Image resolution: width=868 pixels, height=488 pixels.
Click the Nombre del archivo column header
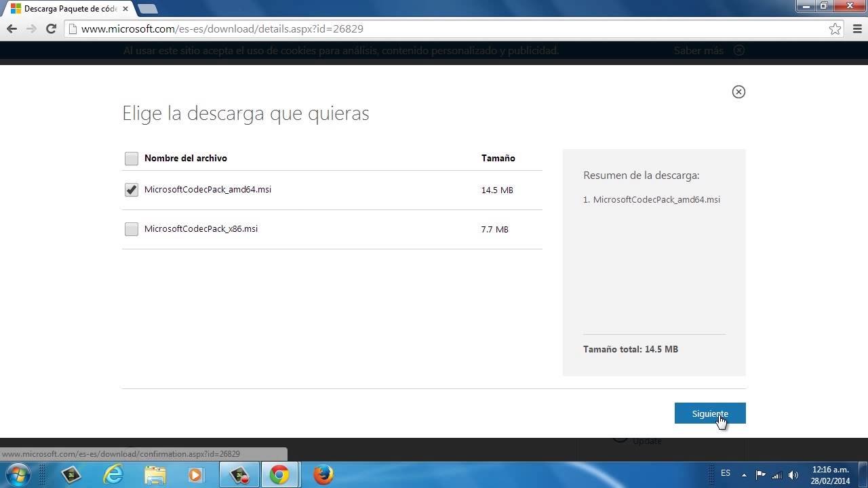point(186,158)
